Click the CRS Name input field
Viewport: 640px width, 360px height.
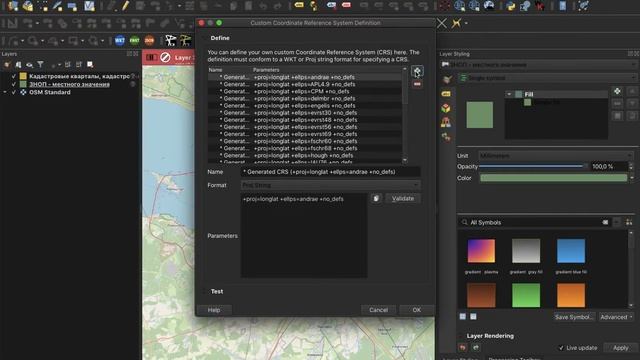tap(330, 172)
